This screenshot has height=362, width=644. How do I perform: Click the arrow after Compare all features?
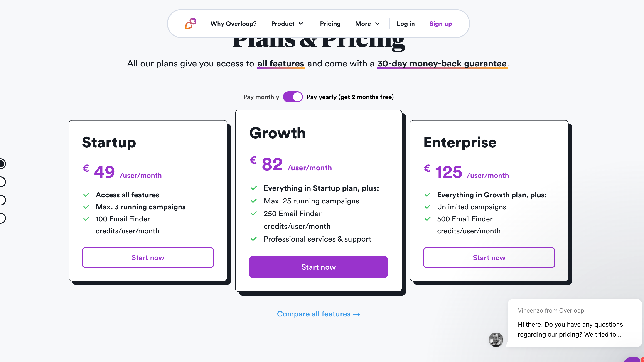tap(356, 314)
